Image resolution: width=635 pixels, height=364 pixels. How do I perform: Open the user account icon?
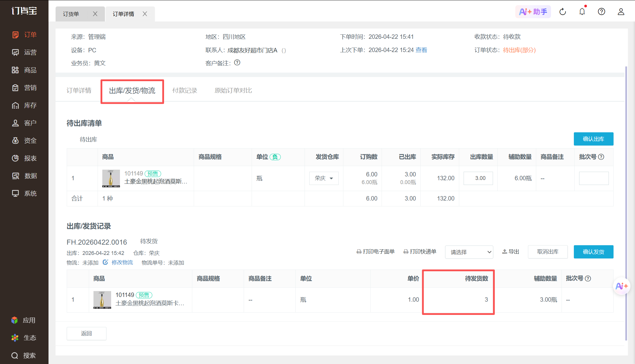(x=621, y=12)
